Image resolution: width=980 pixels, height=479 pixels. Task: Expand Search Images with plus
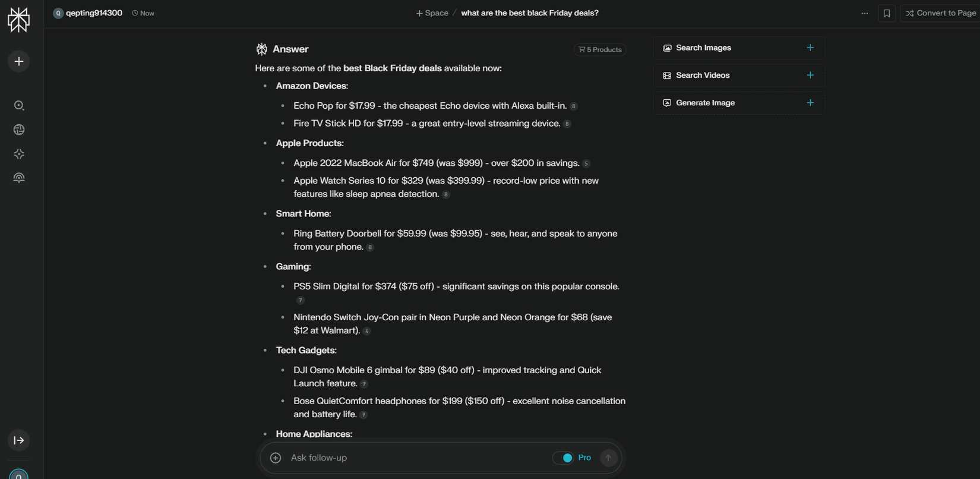pos(810,48)
